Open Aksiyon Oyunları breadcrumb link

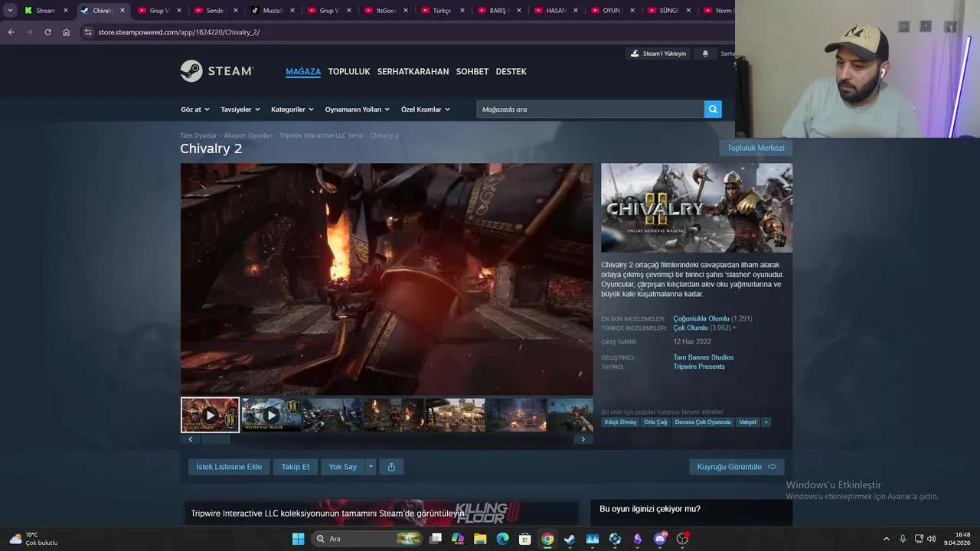click(248, 135)
